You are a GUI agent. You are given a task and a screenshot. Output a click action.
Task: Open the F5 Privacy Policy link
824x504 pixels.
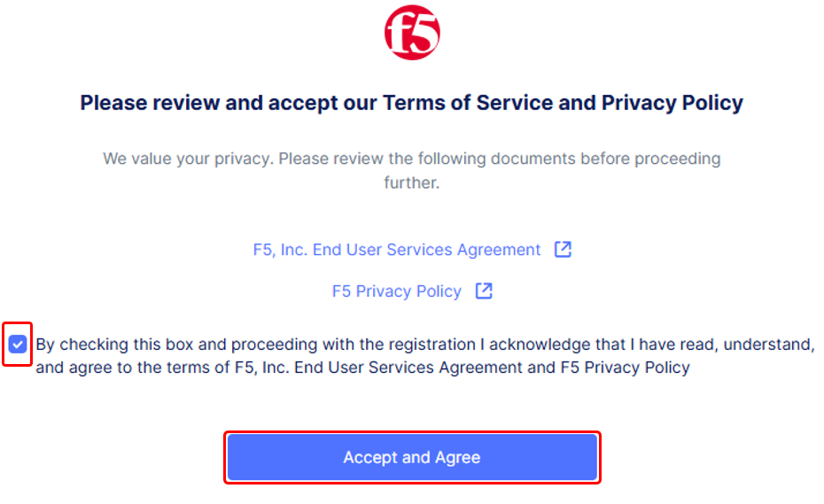coord(397,291)
